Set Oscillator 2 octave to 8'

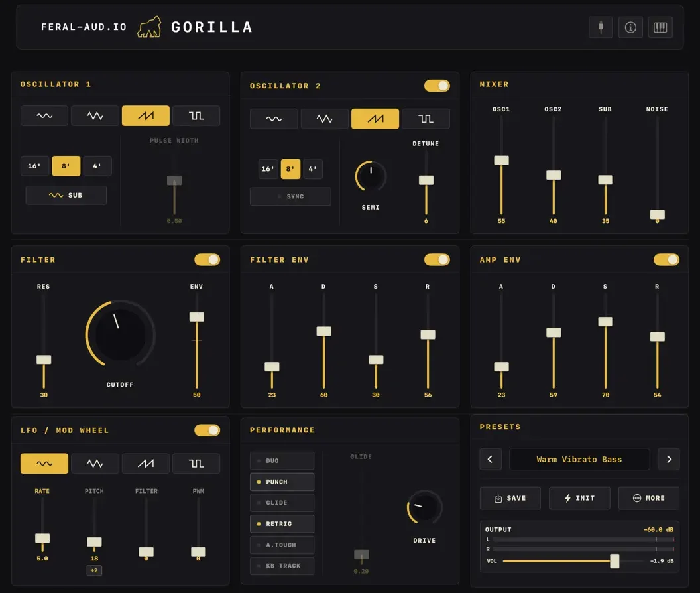[290, 169]
